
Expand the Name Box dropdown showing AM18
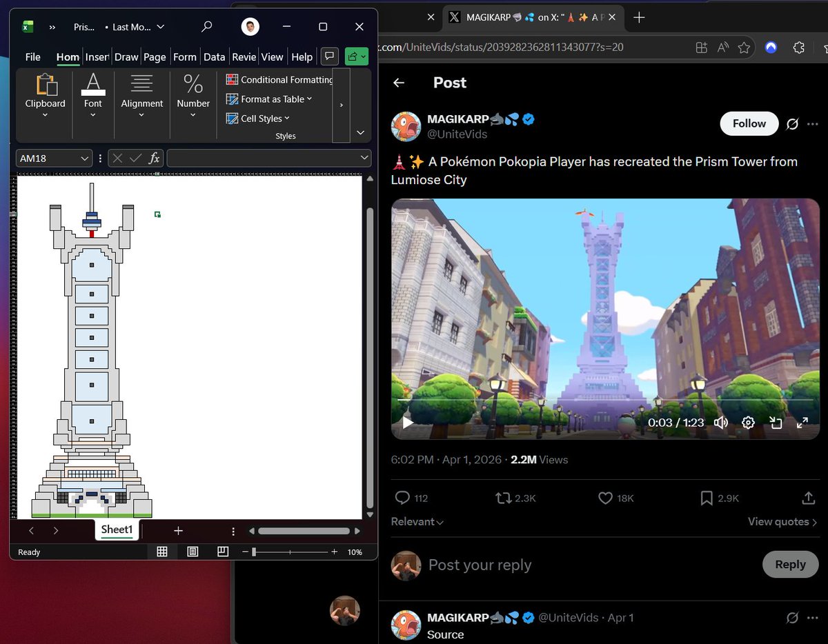[x=84, y=159]
